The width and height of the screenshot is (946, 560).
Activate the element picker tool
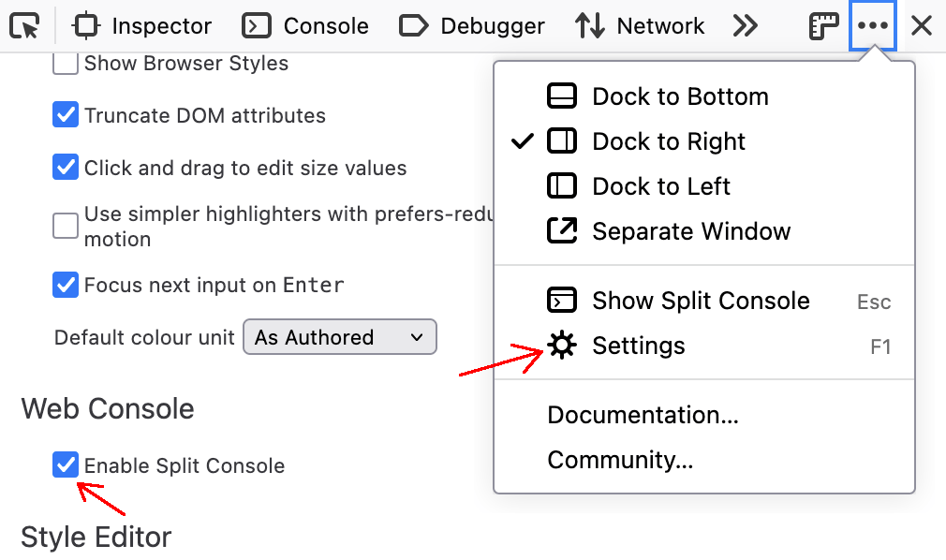(25, 25)
